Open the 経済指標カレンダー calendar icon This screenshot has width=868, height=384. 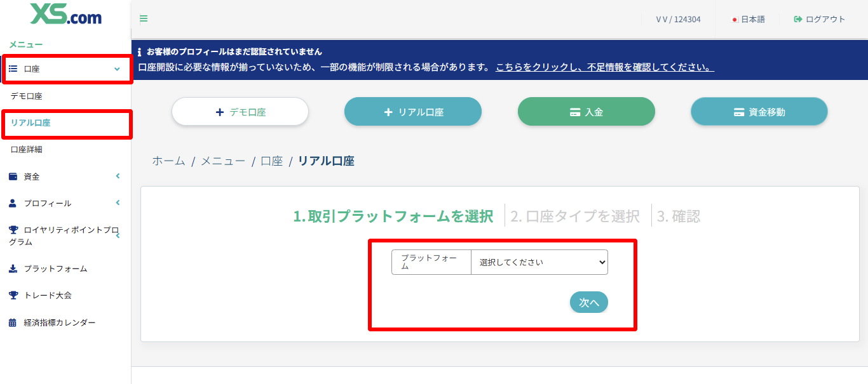pos(13,322)
